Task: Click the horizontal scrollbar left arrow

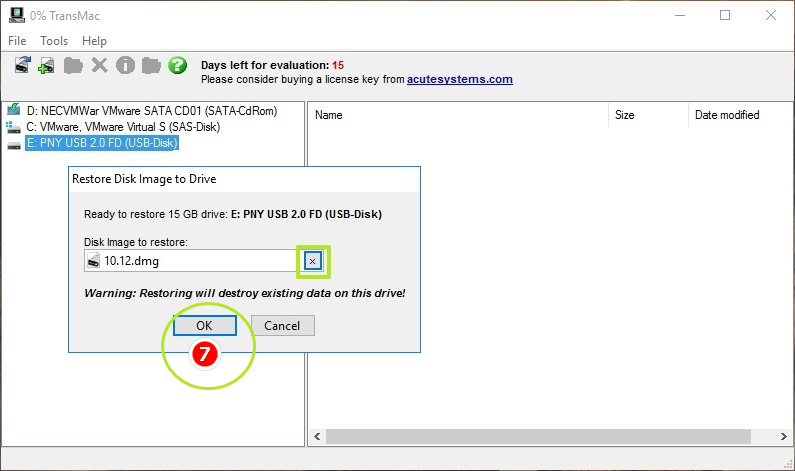Action: [317, 436]
